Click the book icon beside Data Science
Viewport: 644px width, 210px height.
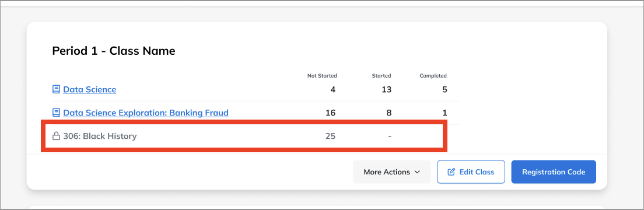click(56, 89)
